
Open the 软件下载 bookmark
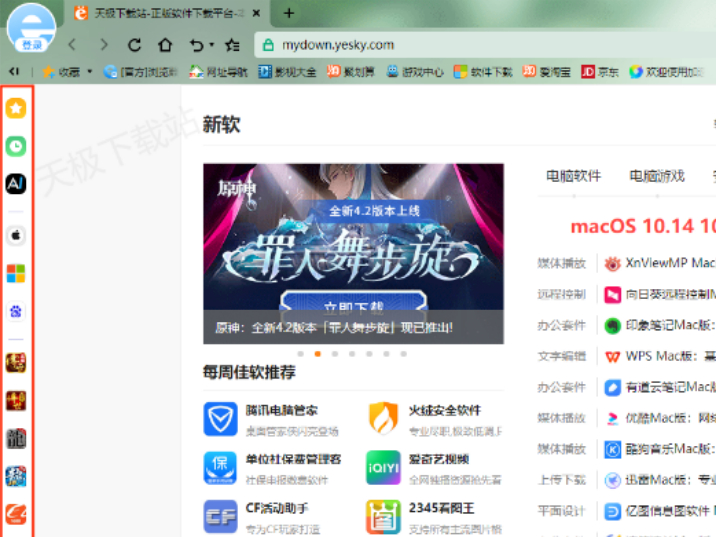(x=483, y=71)
